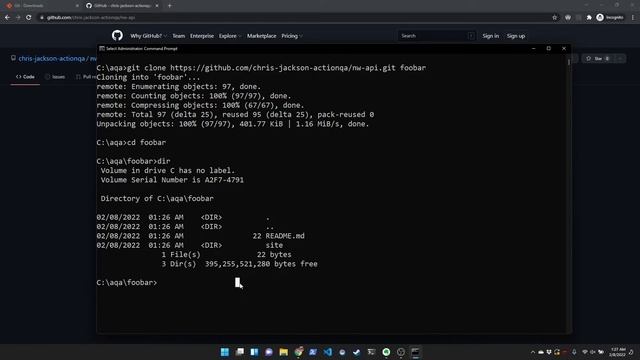Open the Incognito profile indicator
This screenshot has width=640, height=360.
tap(610, 18)
